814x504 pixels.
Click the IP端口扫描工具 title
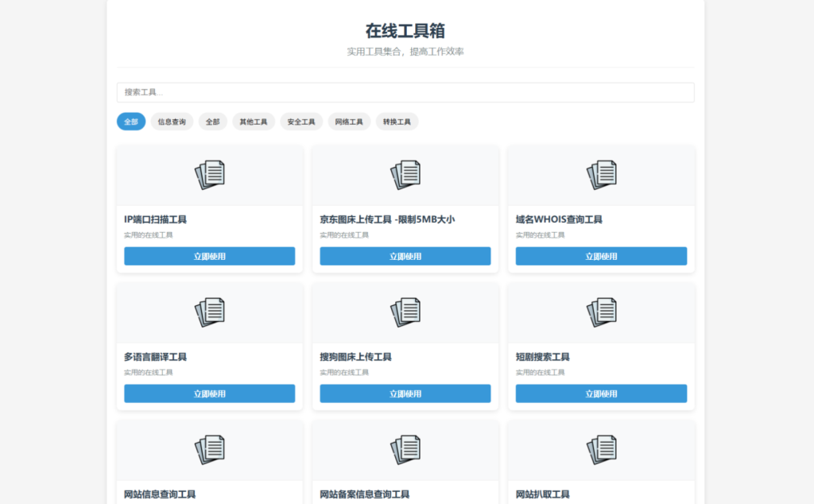coord(155,219)
